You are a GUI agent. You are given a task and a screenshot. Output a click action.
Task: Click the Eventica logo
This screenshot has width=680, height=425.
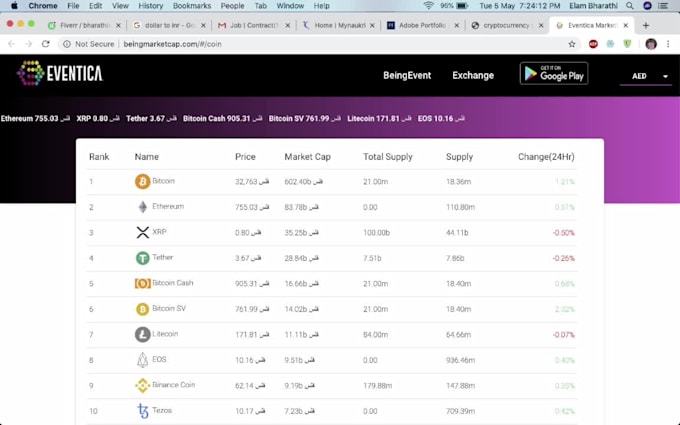[x=60, y=73]
